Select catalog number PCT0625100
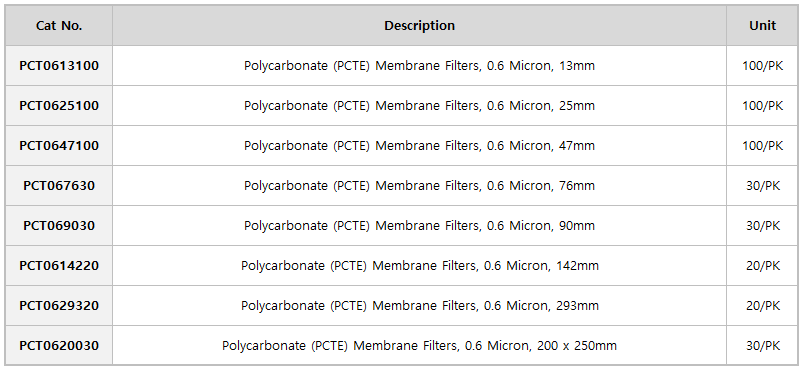 tap(59, 105)
